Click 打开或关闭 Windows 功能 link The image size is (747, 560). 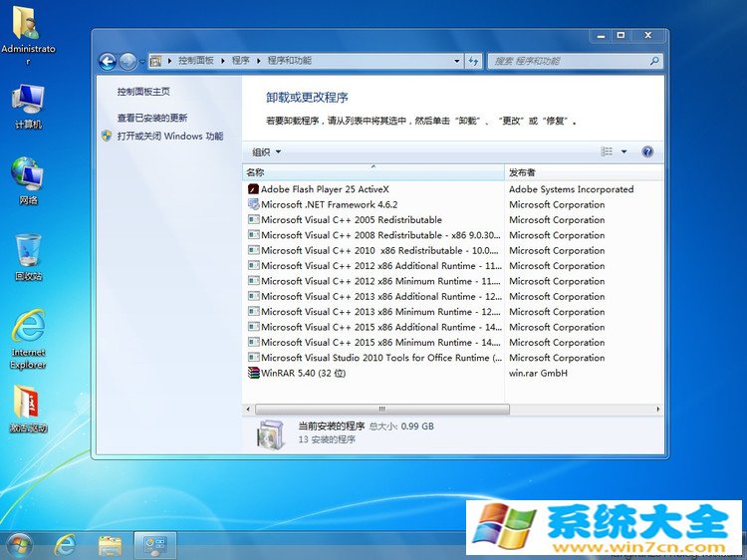(x=169, y=137)
